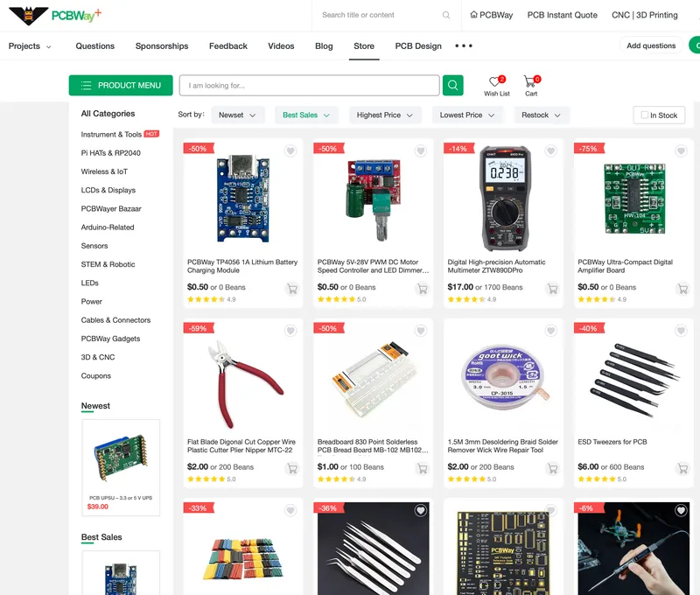Open the Wish List heart icon

point(496,83)
